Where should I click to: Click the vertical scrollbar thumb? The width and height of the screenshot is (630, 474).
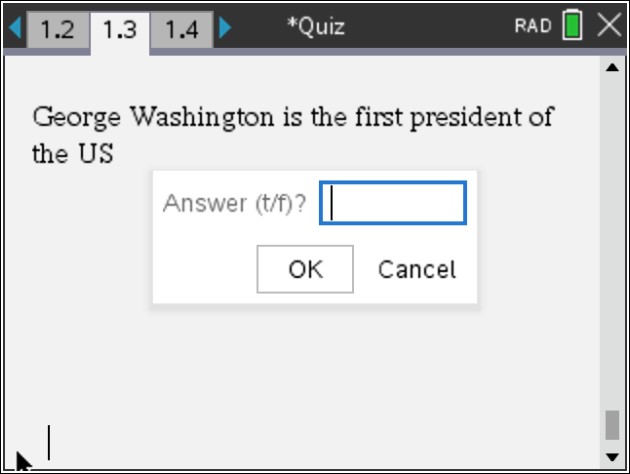click(612, 425)
